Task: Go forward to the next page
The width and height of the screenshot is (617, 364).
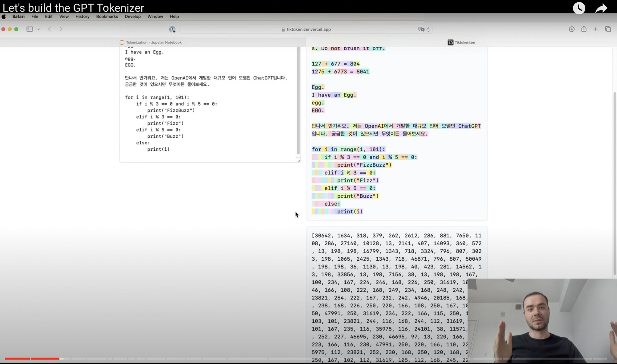Action: point(61,29)
